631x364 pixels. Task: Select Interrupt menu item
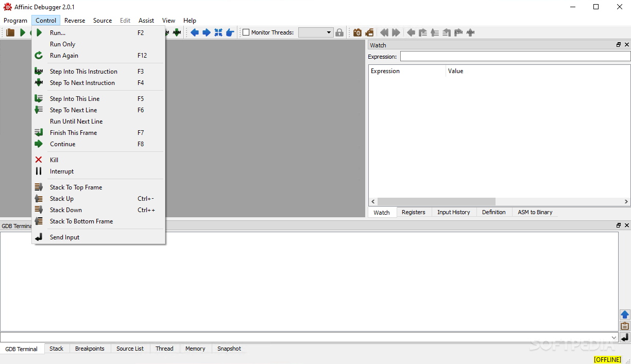98,171
